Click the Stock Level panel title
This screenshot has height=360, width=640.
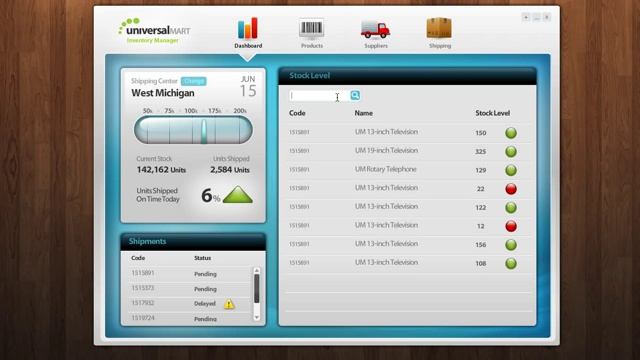[309, 76]
